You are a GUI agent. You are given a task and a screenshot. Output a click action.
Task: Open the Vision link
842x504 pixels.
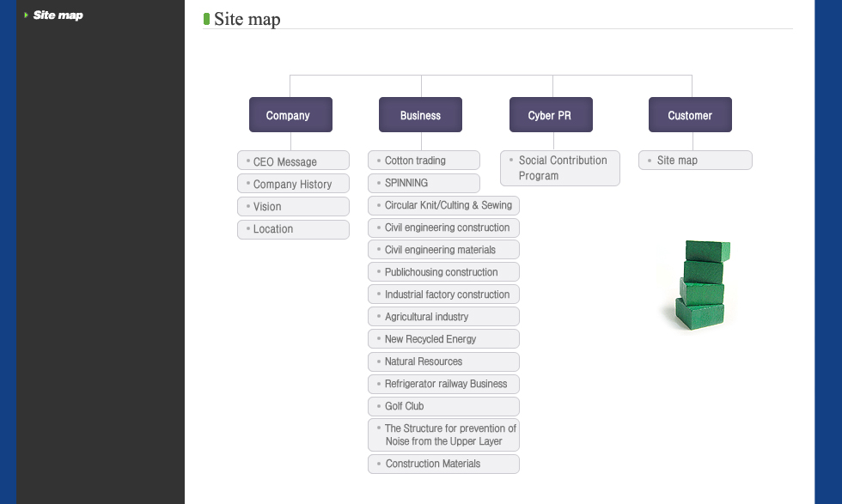point(293,206)
